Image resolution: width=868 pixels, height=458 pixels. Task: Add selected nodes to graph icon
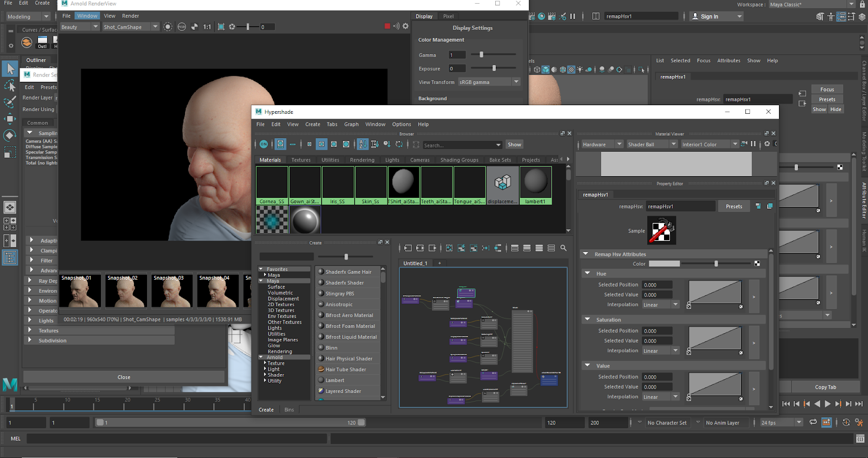[x=461, y=248]
